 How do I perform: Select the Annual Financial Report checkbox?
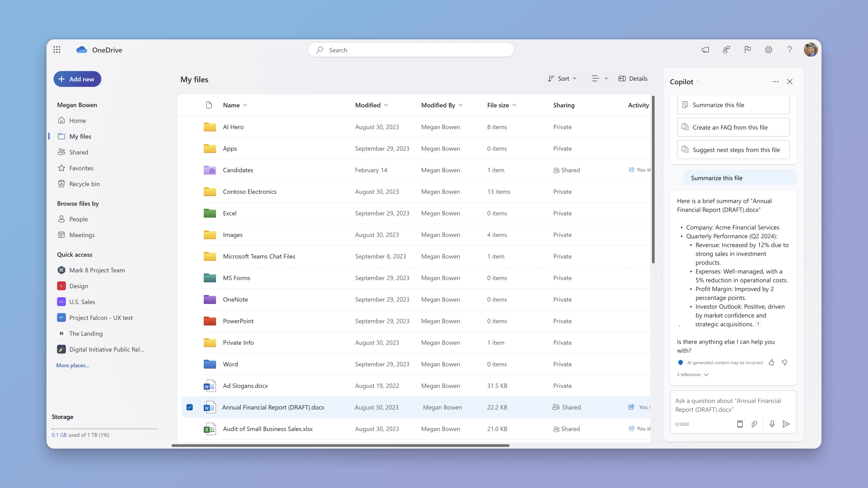tap(190, 407)
